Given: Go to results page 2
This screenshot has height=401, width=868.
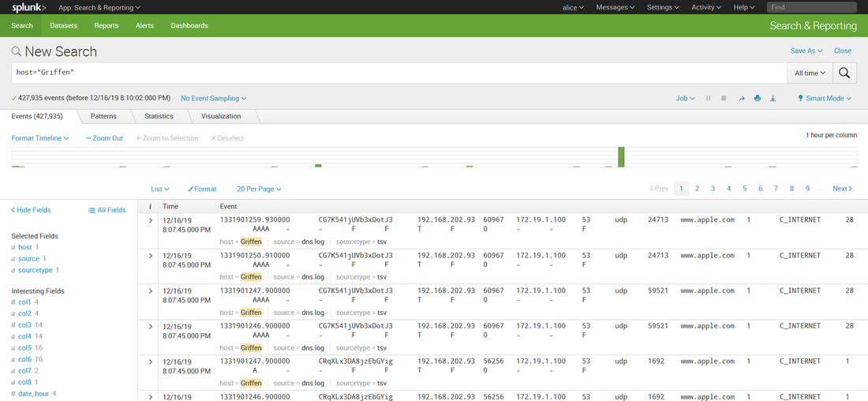Looking at the screenshot, I should (697, 189).
